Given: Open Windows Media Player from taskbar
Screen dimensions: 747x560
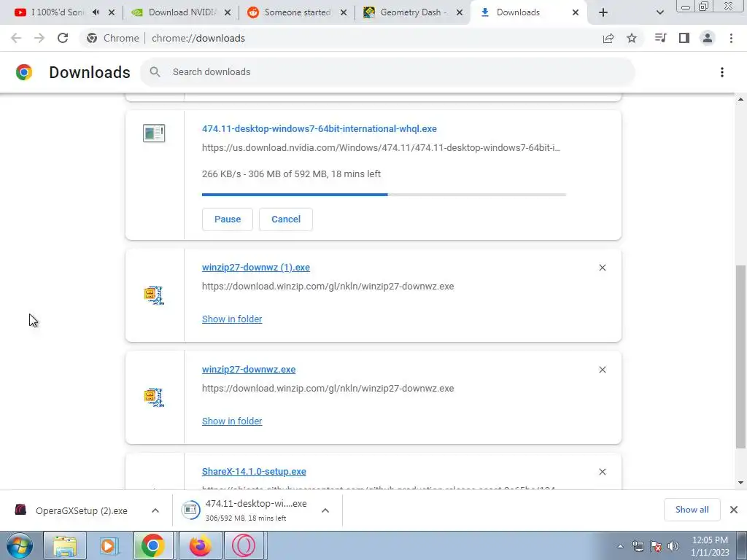Looking at the screenshot, I should tap(109, 545).
